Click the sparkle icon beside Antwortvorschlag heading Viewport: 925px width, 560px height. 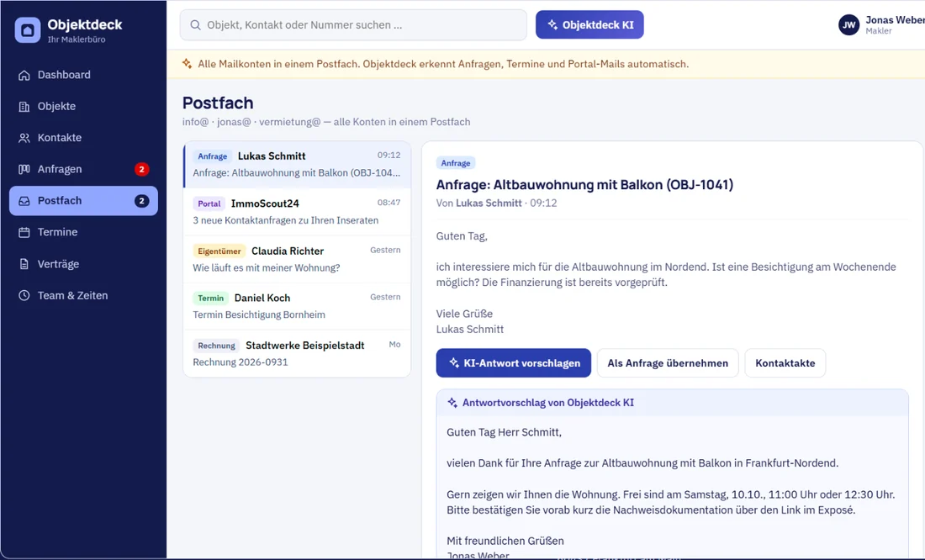tap(452, 403)
